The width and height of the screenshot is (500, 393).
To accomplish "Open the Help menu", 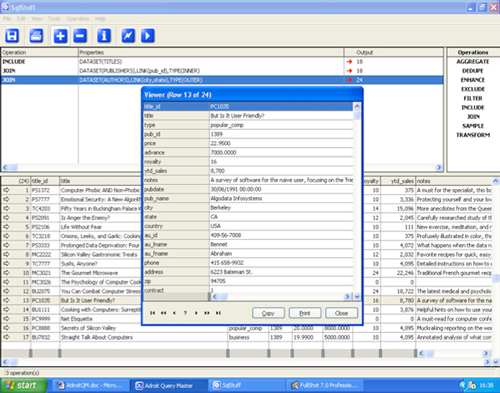I will click(x=100, y=19).
